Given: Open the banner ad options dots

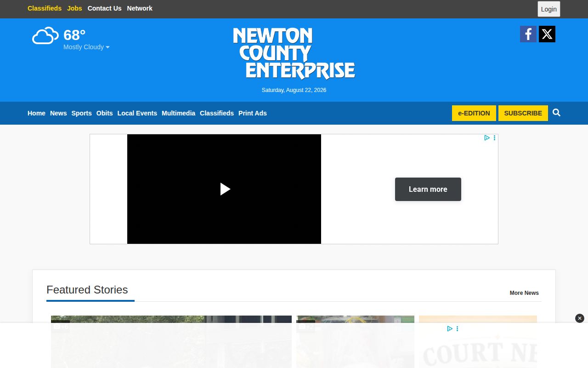Looking at the screenshot, I should pos(494,138).
